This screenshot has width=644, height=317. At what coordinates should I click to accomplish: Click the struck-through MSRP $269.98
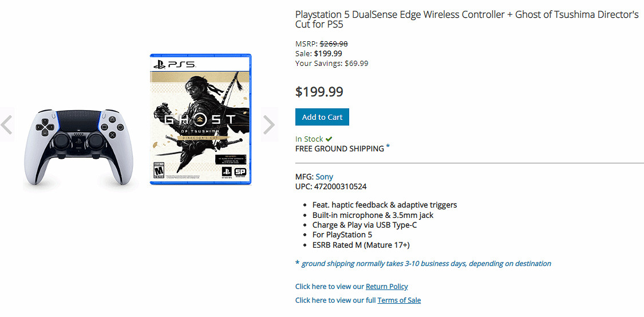pyautogui.click(x=334, y=44)
